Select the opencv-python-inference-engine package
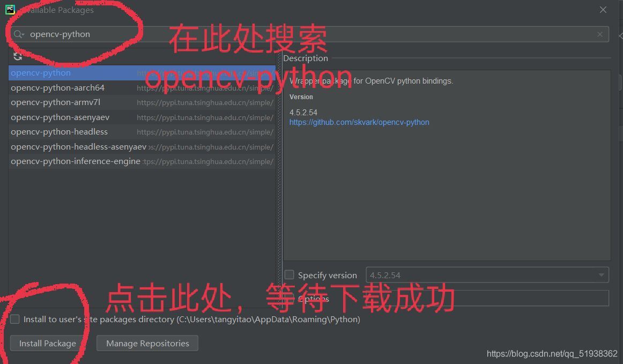This screenshot has width=623, height=364. [x=75, y=161]
